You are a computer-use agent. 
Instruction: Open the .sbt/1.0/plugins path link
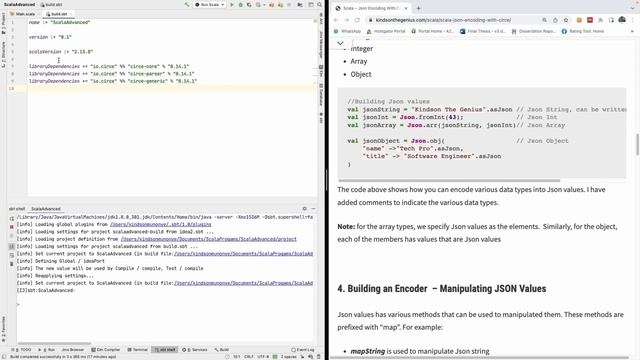161,224
